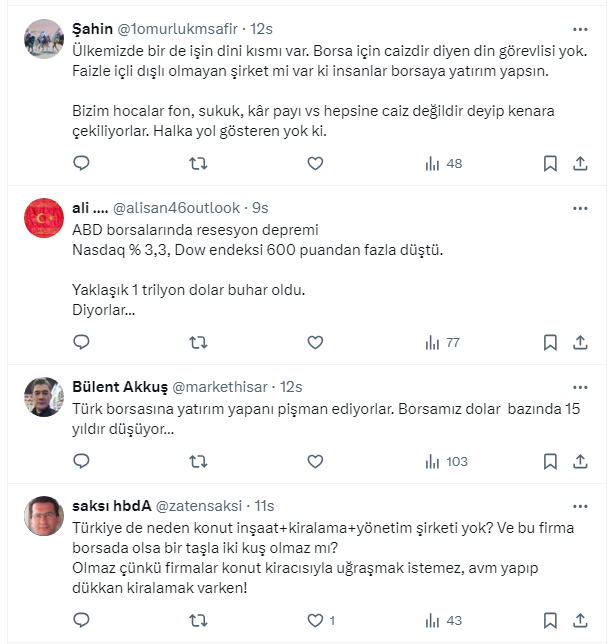609x644 pixels.
Task: Open Şahin's display name link
Action: click(93, 28)
